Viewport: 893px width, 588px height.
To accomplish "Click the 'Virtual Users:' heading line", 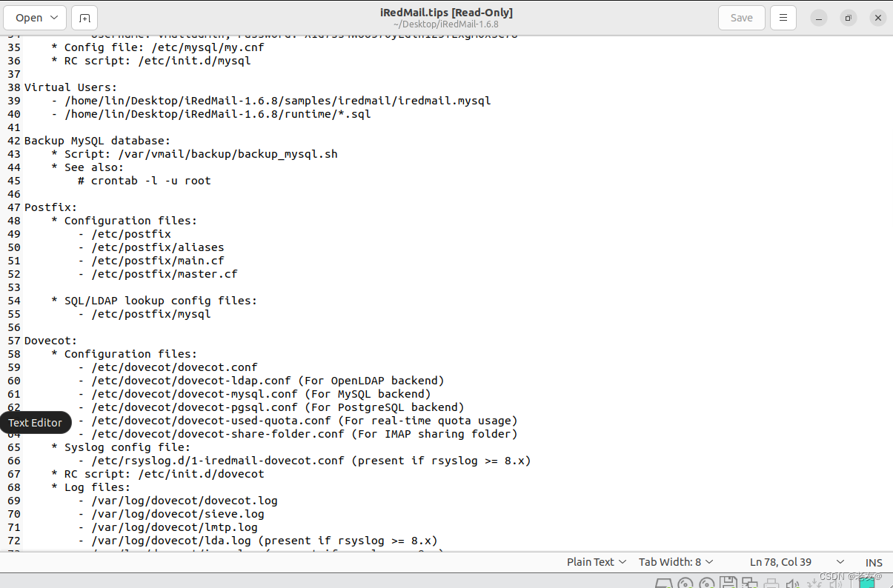I will click(x=70, y=87).
